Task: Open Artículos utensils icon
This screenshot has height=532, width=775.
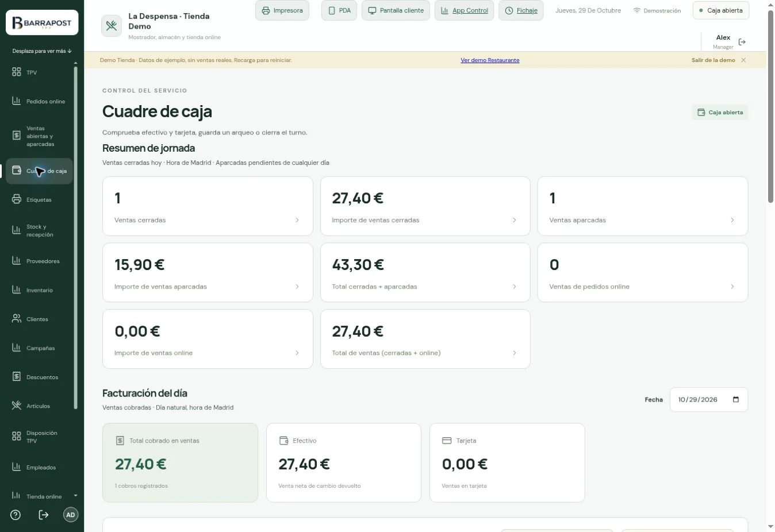Action: pyautogui.click(x=17, y=406)
